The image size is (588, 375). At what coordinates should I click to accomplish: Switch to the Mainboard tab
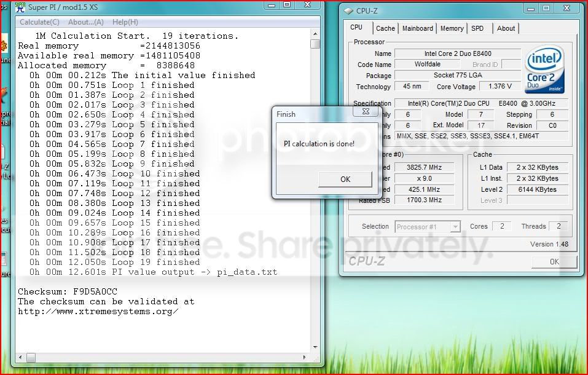coord(417,28)
